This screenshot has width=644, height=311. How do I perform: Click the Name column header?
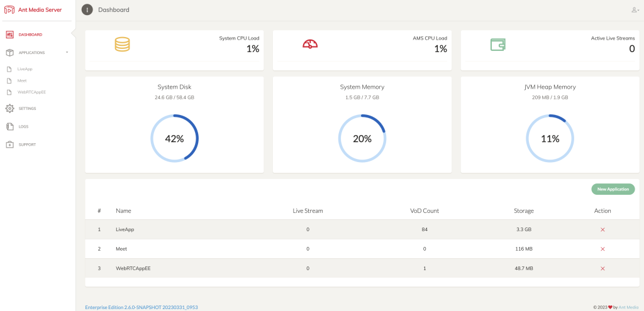click(x=123, y=211)
